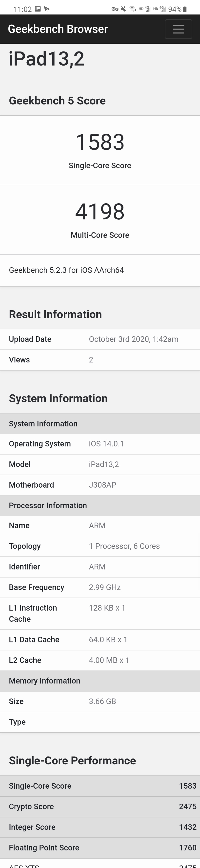The width and height of the screenshot is (200, 868).
Task: Select the iOS 14.0.1 operating system value
Action: [x=106, y=444]
